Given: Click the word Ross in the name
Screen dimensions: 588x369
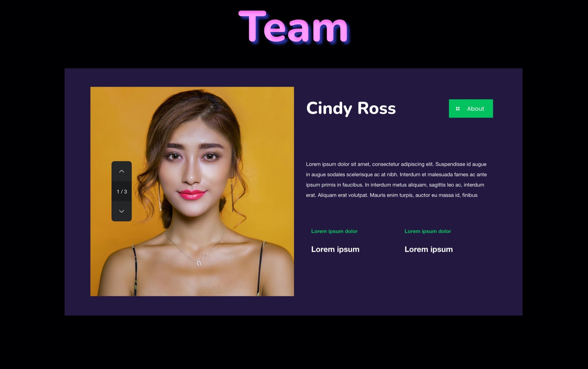Looking at the screenshot, I should tap(377, 108).
